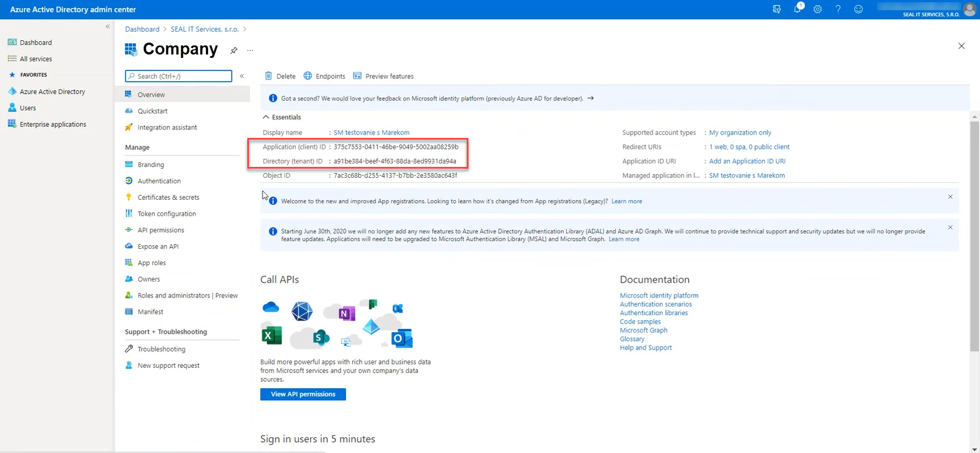Open the help question mark icon
The image size is (980, 453).
[x=838, y=9]
